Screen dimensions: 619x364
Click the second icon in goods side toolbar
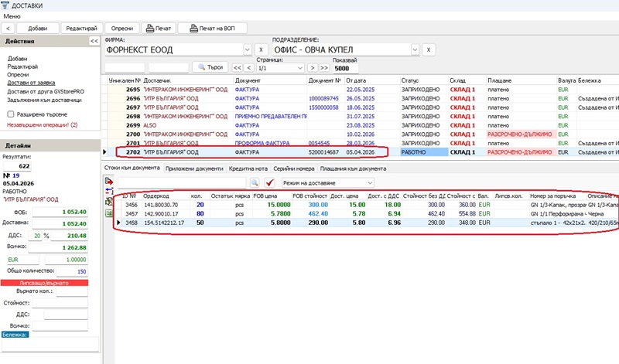click(x=108, y=190)
